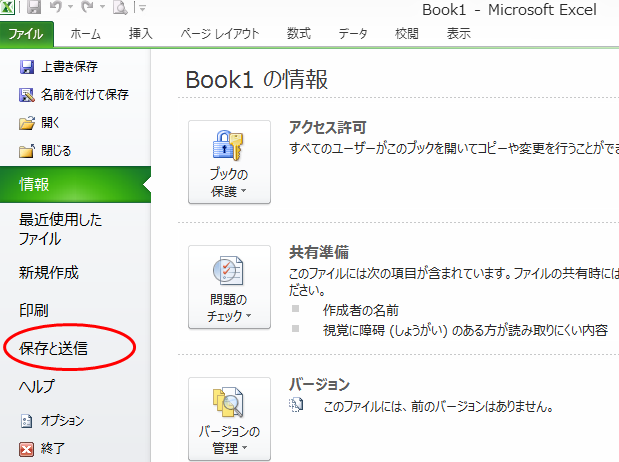The image size is (619, 462).
Task: Expand the ブックの保護 dropdown arrow
Action: (x=244, y=191)
